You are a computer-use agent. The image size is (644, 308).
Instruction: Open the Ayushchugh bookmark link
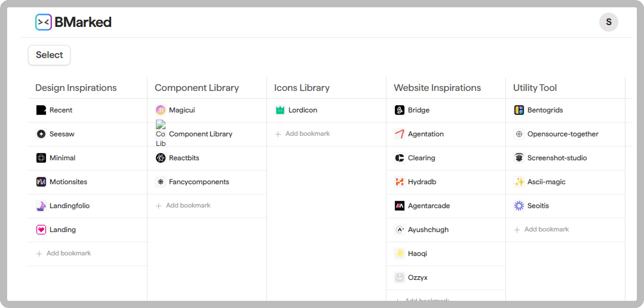[428, 230]
